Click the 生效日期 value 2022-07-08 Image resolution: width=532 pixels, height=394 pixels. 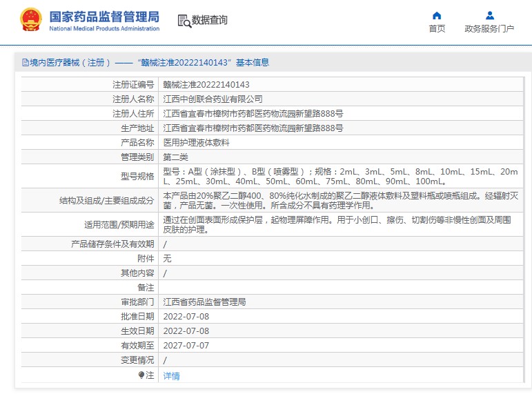(186, 331)
